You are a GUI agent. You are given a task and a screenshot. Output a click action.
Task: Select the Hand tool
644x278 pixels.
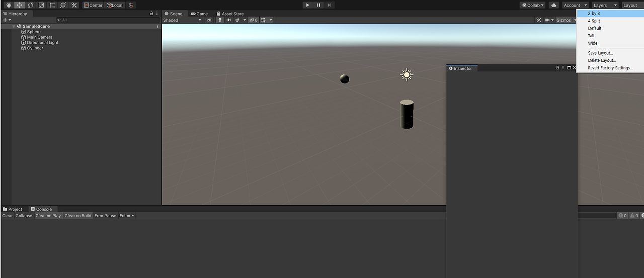coord(9,5)
